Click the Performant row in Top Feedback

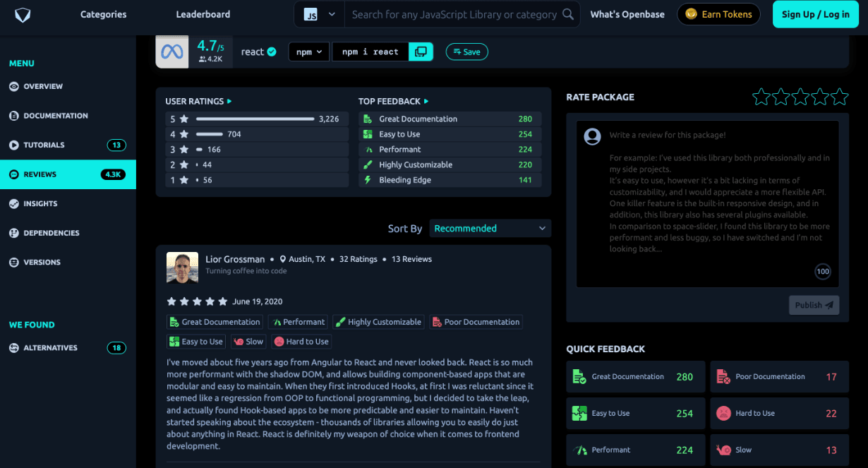(x=450, y=150)
